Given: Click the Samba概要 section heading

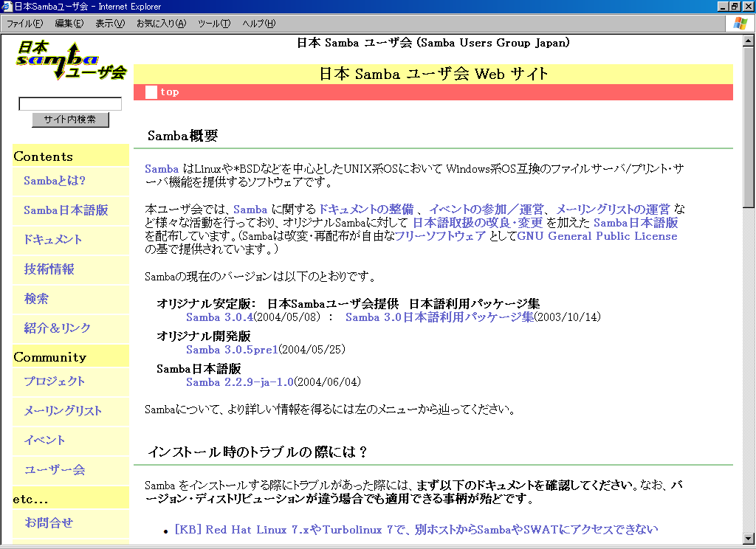Looking at the screenshot, I should (x=183, y=136).
